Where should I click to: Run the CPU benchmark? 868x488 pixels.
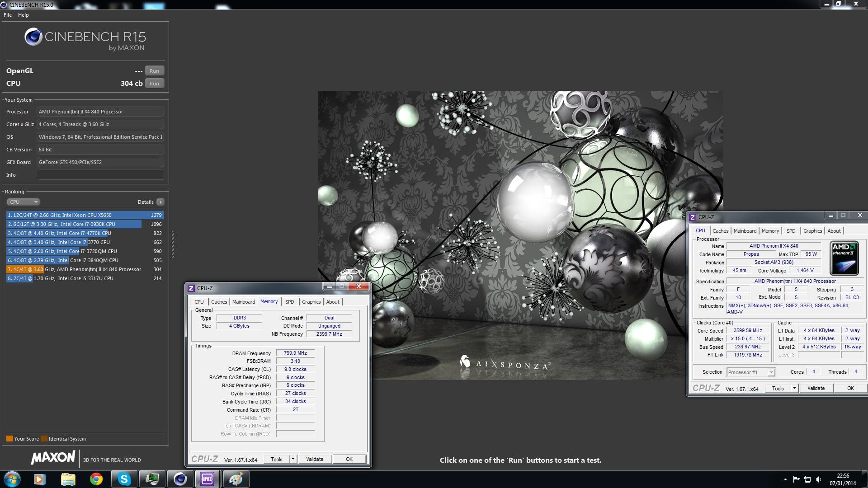(x=154, y=84)
